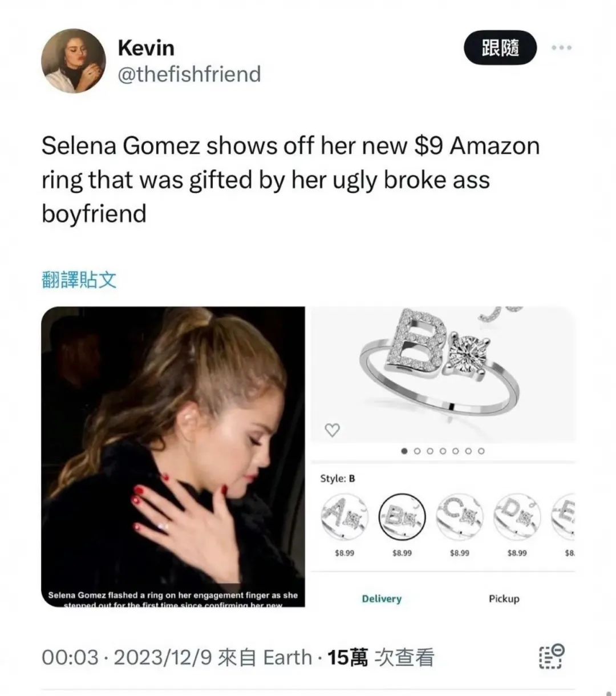The width and height of the screenshot is (616, 696).
Task: Open the three-dot more options menu
Action: (x=561, y=48)
